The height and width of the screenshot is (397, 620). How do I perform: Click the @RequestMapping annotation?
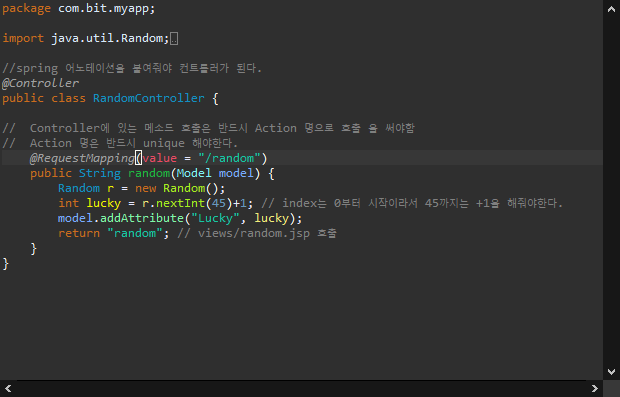click(x=82, y=158)
